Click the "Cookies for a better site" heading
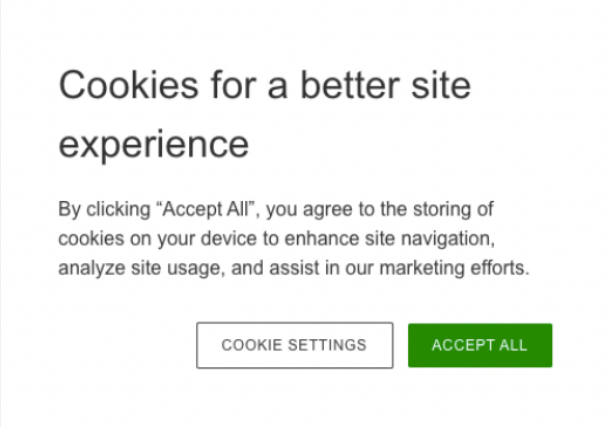Image resolution: width=609 pixels, height=427 pixels. coord(264,85)
